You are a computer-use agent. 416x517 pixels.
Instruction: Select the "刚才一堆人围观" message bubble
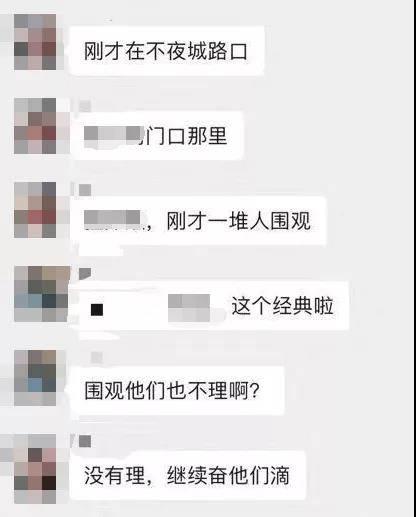point(198,221)
